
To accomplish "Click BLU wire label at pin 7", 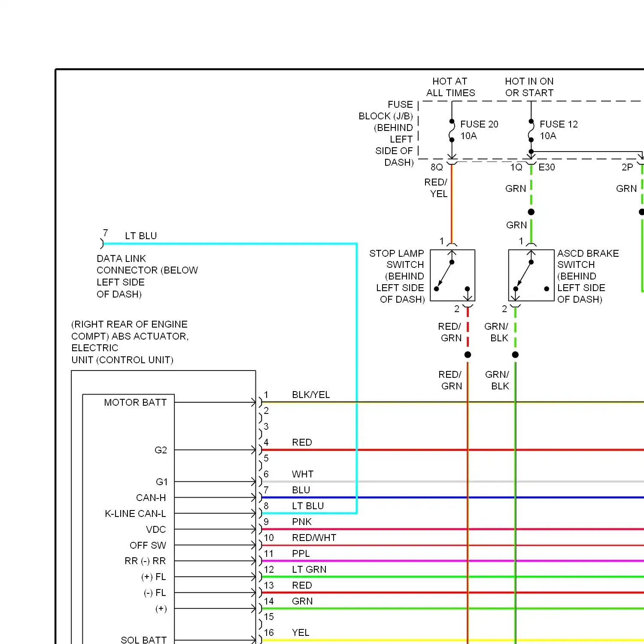I will (x=301, y=490).
